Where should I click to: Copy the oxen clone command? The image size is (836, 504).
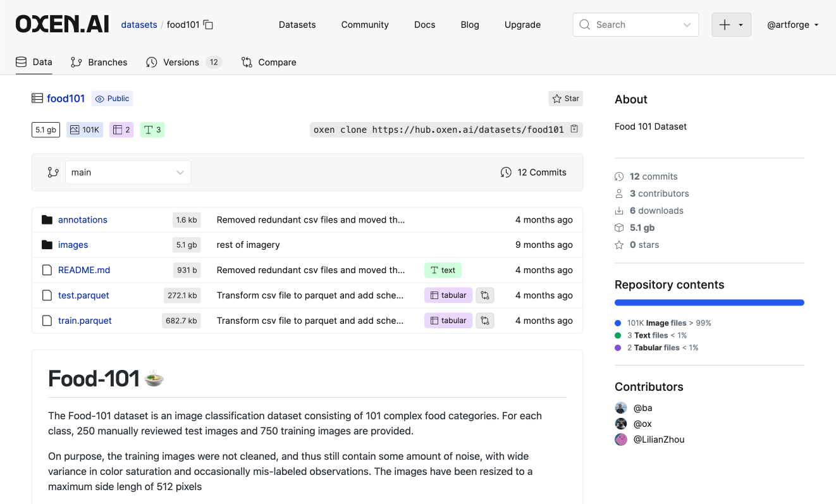tap(574, 129)
